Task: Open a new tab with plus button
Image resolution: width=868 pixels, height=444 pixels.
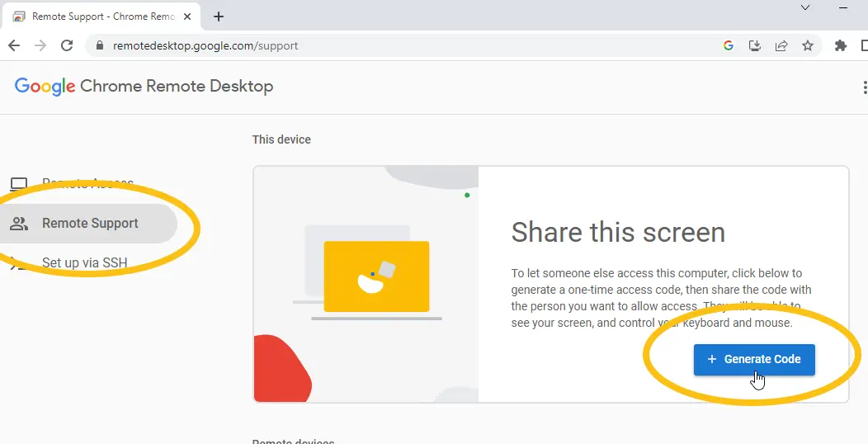Action: pos(219,17)
